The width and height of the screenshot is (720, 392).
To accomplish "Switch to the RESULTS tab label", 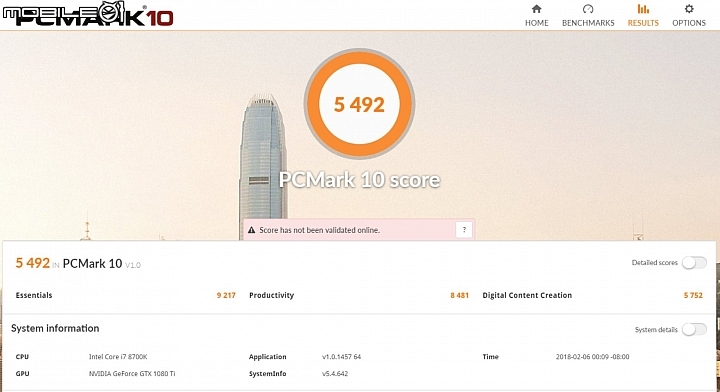I will click(643, 23).
